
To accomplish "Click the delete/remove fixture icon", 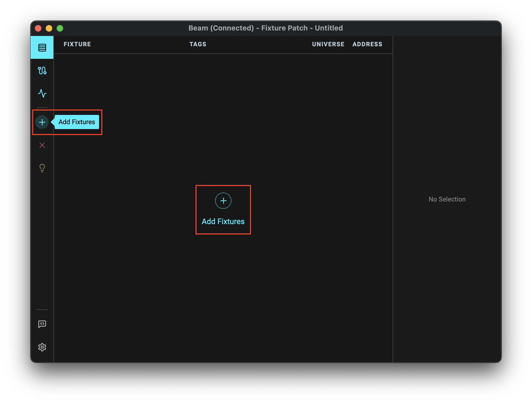I will [42, 145].
